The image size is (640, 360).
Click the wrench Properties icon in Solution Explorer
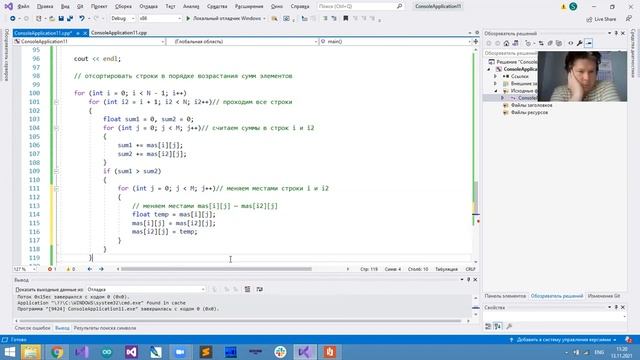tap(580, 43)
